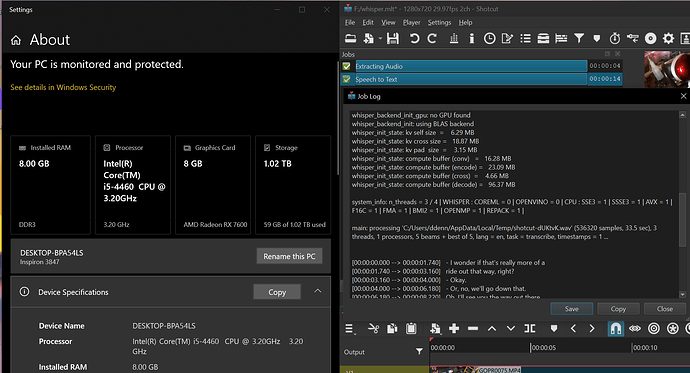Click Job Log vertical scrollbar
690x373 pixels.
[683, 220]
